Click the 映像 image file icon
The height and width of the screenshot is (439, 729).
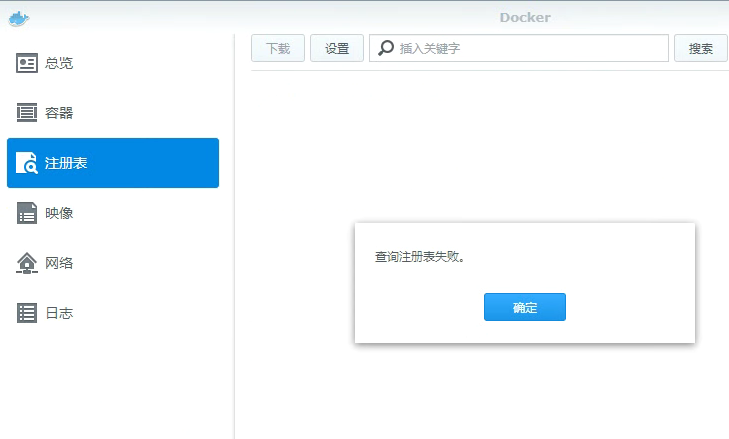tap(27, 213)
